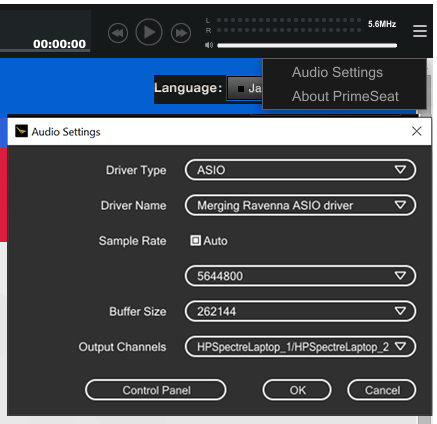Open the hamburger menu icon

point(420,31)
